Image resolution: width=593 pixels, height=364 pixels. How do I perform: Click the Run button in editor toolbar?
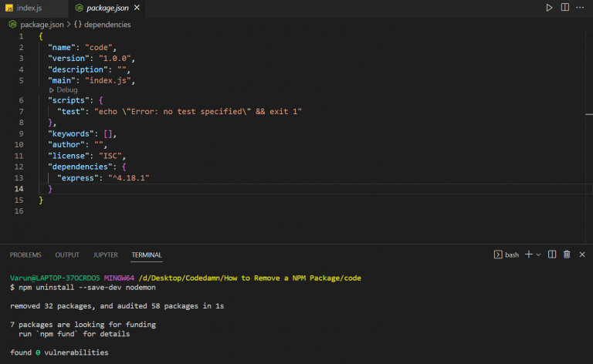click(550, 8)
